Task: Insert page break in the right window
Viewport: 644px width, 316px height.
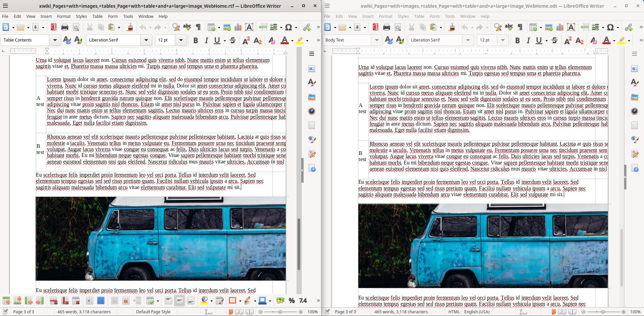Action: coord(585,27)
